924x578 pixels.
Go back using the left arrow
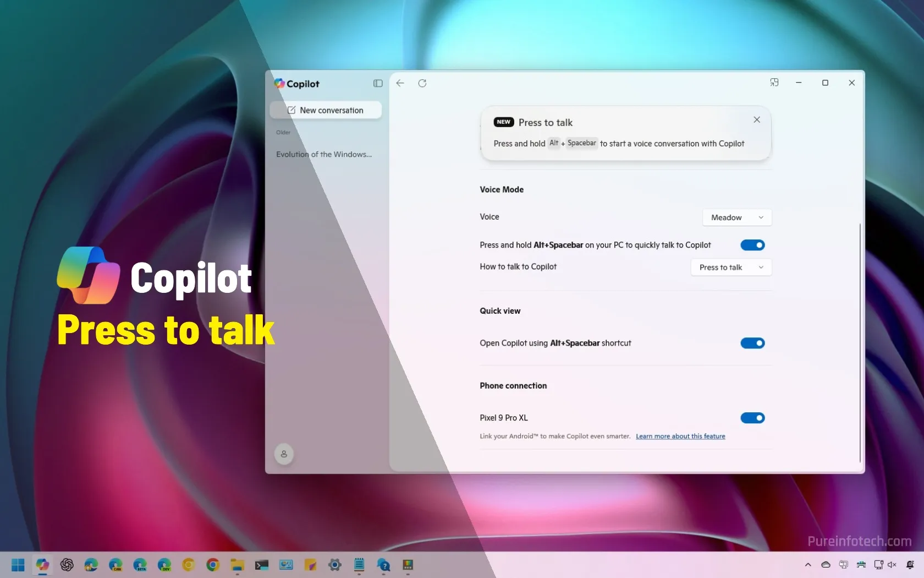(400, 83)
